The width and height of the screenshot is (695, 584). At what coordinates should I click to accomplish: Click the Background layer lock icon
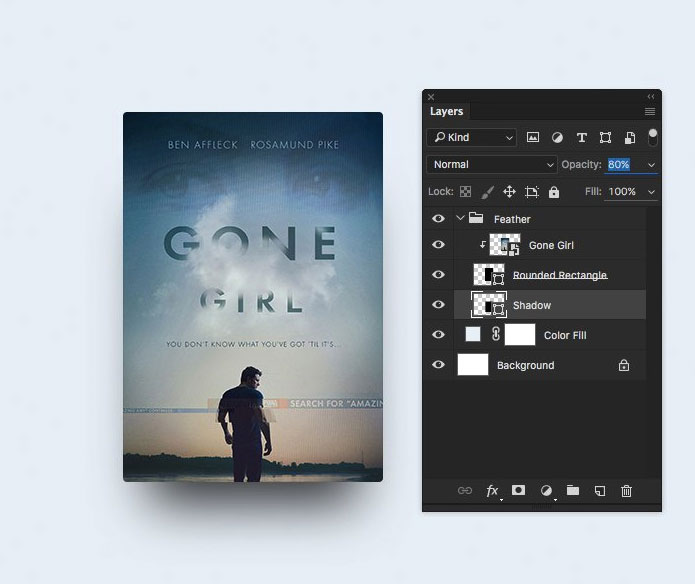point(624,366)
